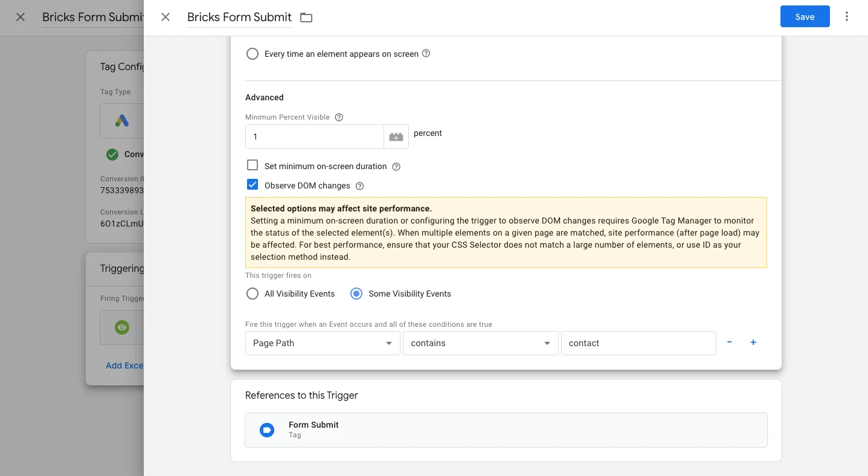Save the Bricks Form Submit trigger

pyautogui.click(x=805, y=16)
